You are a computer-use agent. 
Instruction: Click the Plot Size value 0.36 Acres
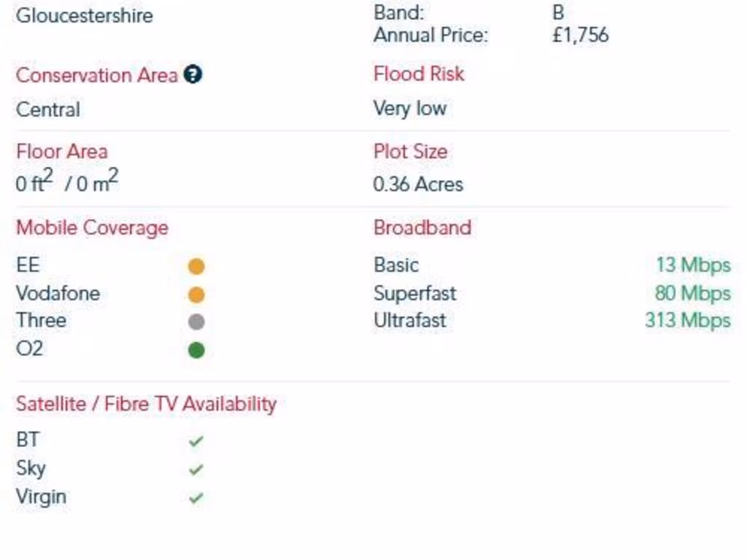(x=418, y=184)
